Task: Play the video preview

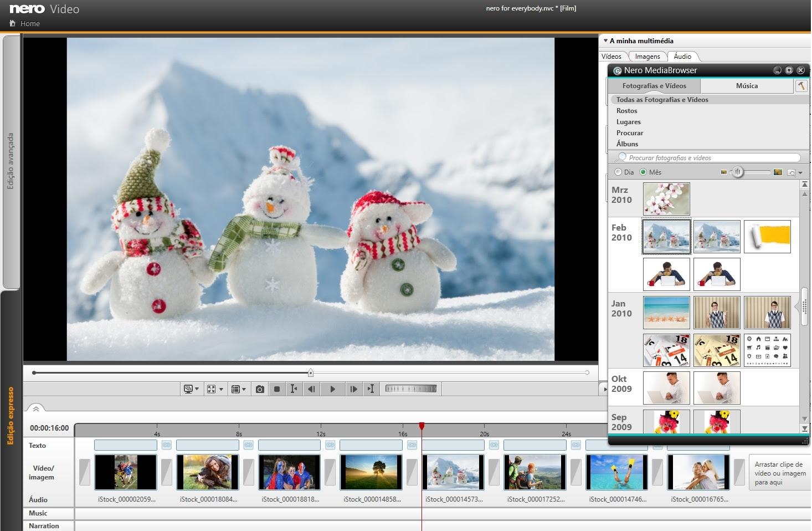Action: point(332,389)
